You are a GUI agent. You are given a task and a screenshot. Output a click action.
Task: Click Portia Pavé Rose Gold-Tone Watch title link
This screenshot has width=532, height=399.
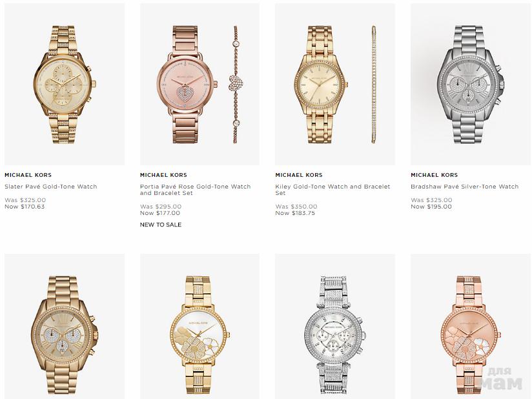[196, 190]
